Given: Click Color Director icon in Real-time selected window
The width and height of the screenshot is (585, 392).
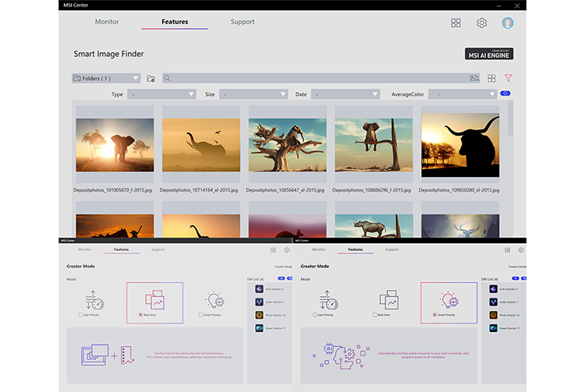Looking at the screenshot, I should click(259, 289).
